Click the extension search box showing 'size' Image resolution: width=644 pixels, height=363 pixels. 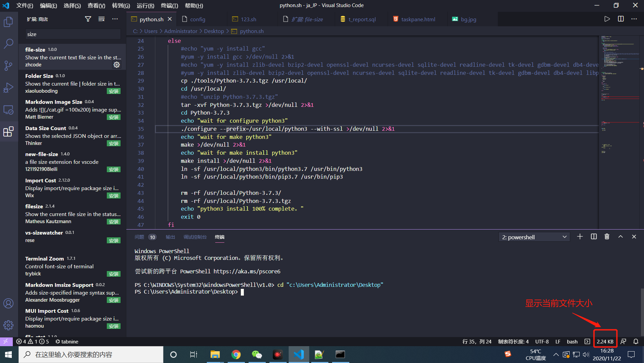point(73,34)
